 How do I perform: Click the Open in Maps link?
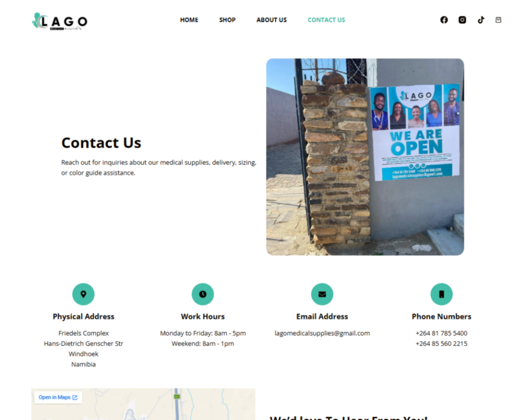tap(58, 397)
